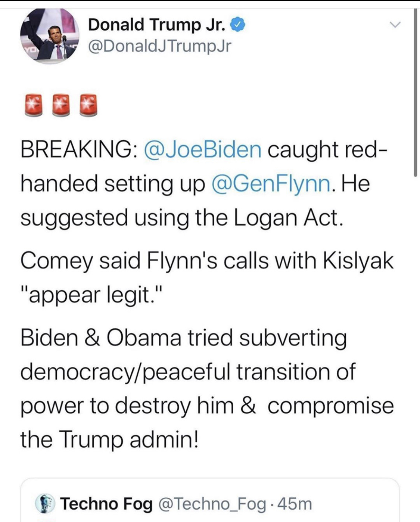
Task: Click the "Comey said Flynn's calls" line
Action: (206, 260)
